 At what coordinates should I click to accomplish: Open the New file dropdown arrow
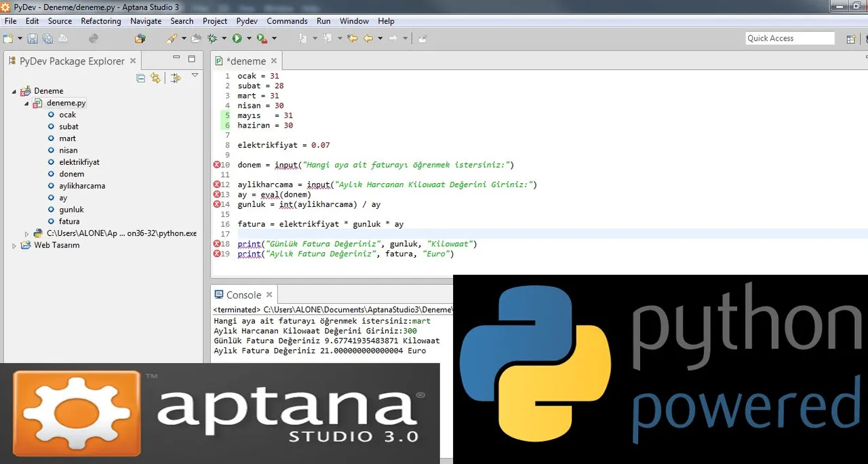point(20,39)
